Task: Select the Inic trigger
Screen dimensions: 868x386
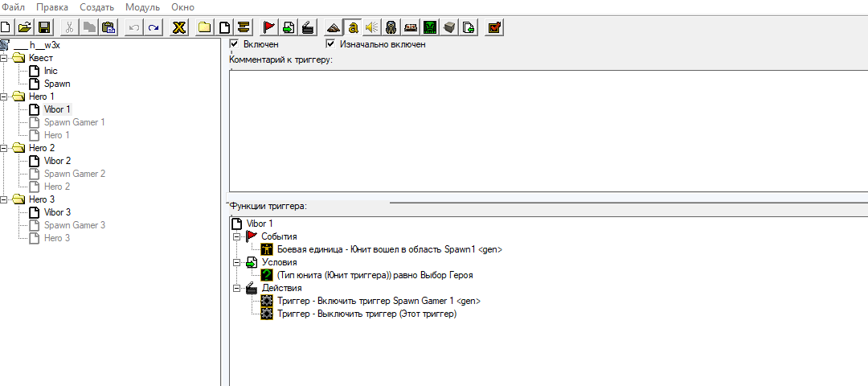Action: [51, 71]
